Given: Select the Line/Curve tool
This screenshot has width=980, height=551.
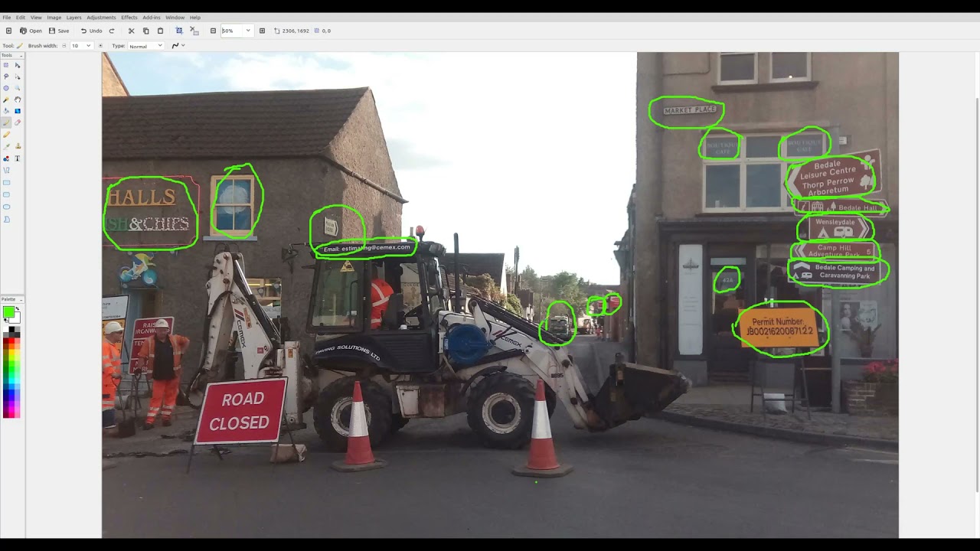Looking at the screenshot, I should [x=6, y=170].
